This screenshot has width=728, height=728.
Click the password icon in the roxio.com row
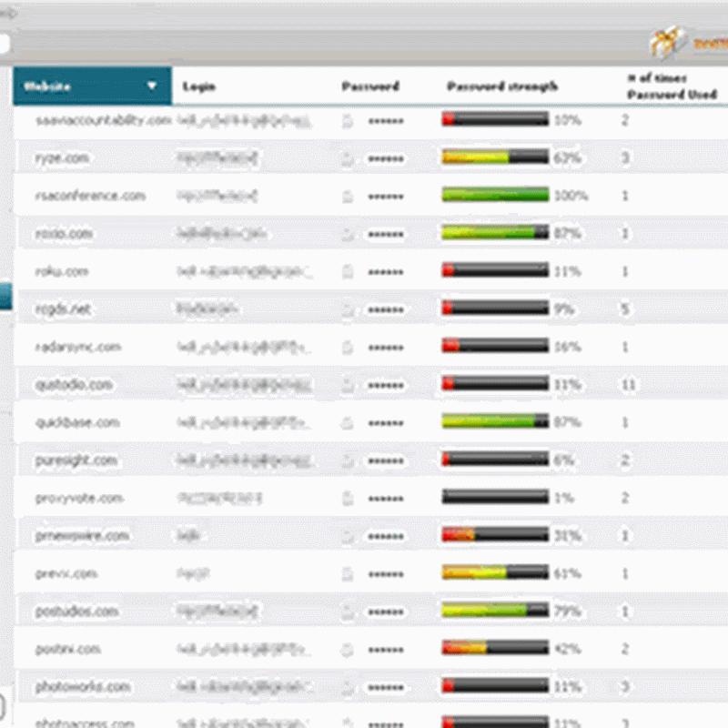point(348,234)
